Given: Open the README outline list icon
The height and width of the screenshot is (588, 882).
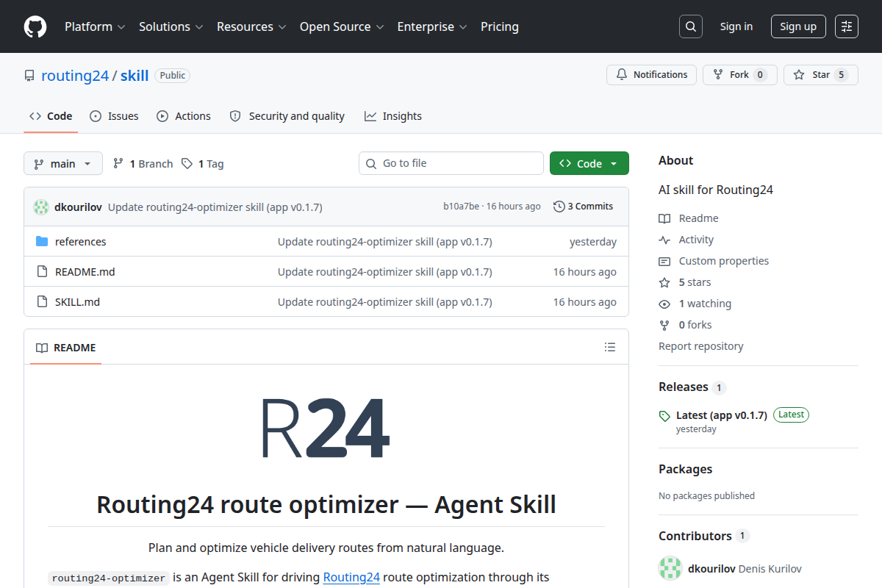Looking at the screenshot, I should tap(610, 347).
